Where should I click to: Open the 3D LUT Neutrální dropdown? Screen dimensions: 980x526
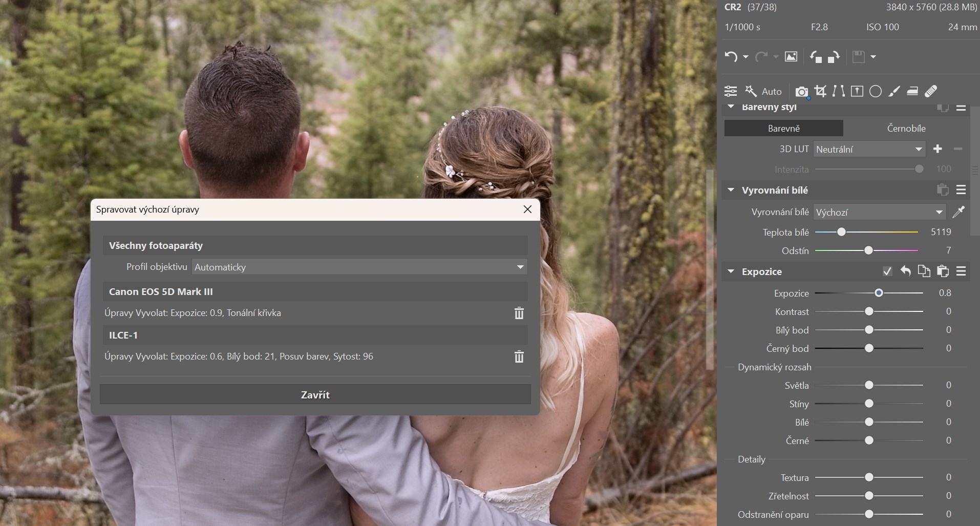click(869, 149)
